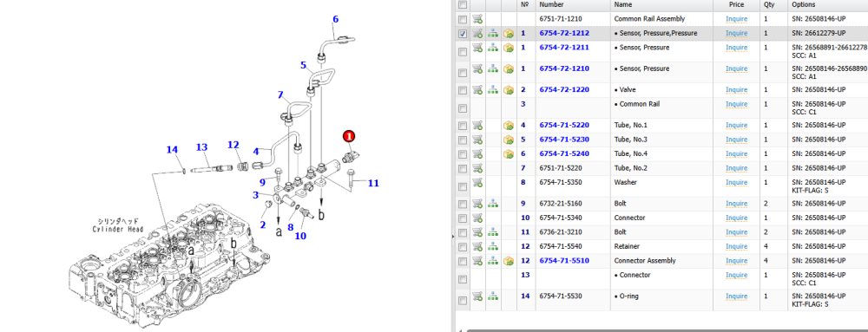Click package icon in Valve row
Screen dimensions: 868x332
pyautogui.click(x=508, y=89)
